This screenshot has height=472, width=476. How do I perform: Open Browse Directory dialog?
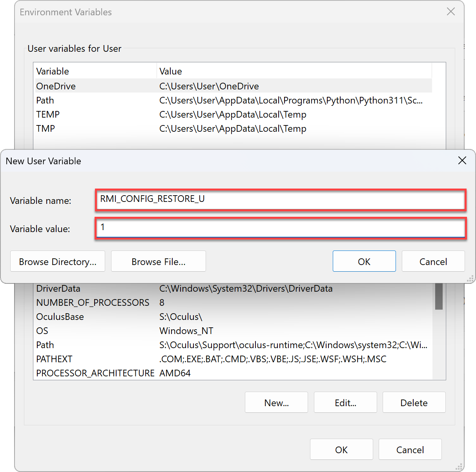tap(57, 261)
